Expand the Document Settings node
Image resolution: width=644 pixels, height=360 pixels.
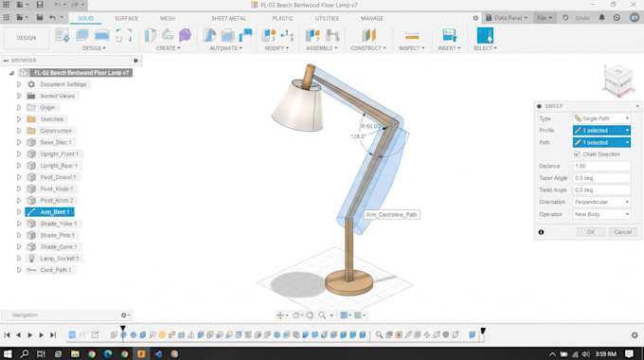pyautogui.click(x=19, y=84)
